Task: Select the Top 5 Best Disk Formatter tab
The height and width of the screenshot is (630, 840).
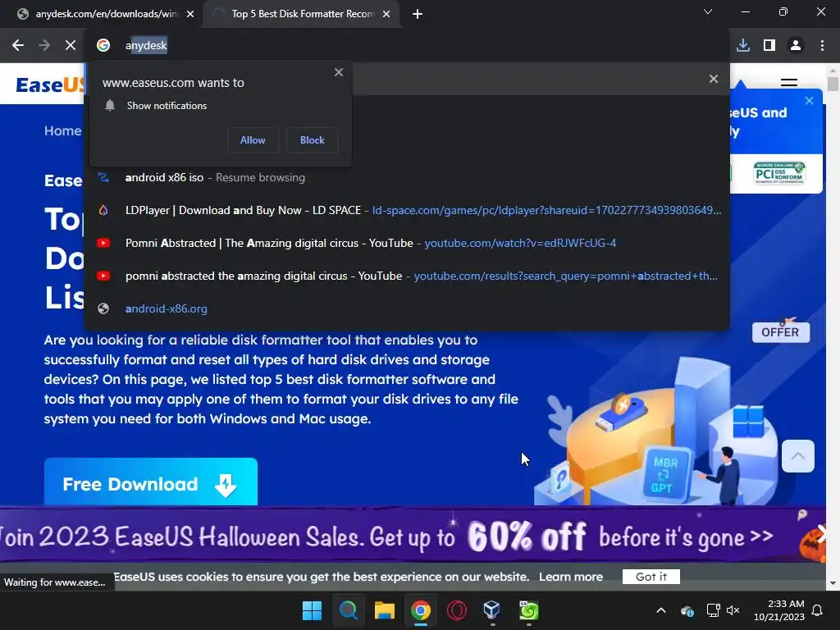Action: click(303, 14)
